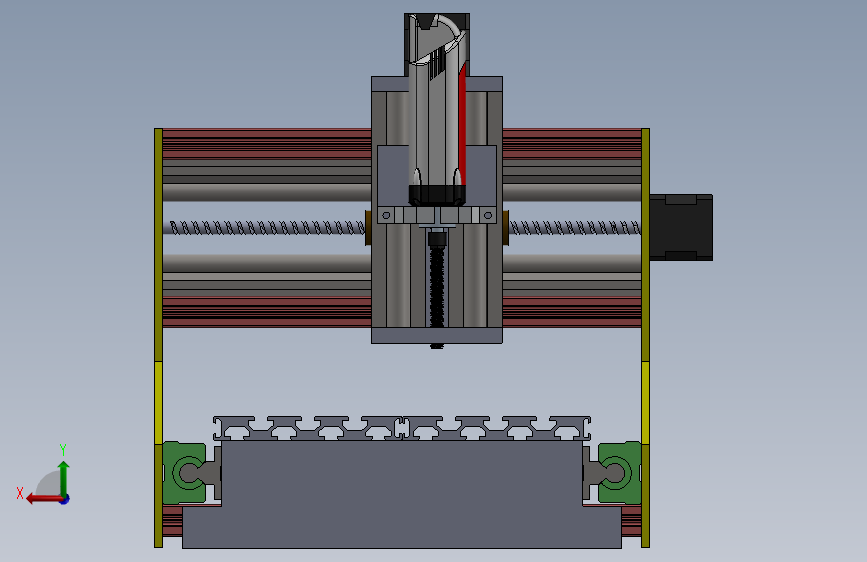Select the upper round guide rod left side
867x562 pixels.
click(267, 192)
